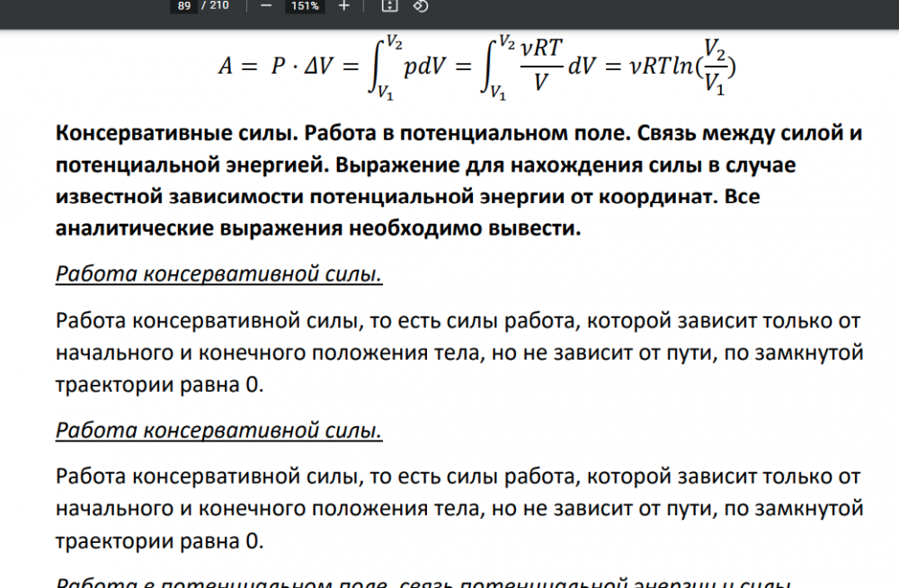This screenshot has height=588, width=899.
Task: Click the first underlined heading Работа консервативной силы
Action: coord(219,273)
